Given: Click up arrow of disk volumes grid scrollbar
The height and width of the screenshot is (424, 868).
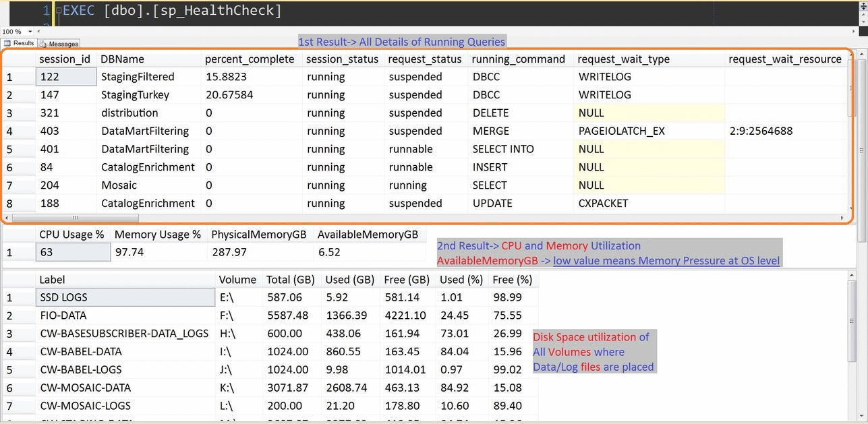Looking at the screenshot, I should point(852,275).
